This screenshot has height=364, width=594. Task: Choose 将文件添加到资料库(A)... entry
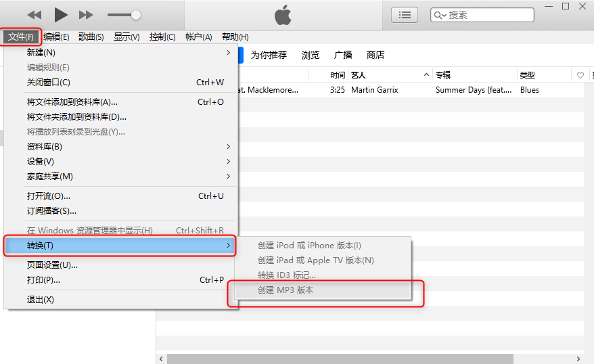121,102
